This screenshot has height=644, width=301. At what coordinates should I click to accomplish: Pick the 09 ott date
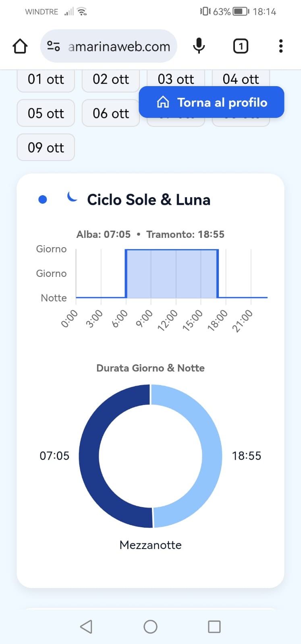point(46,147)
